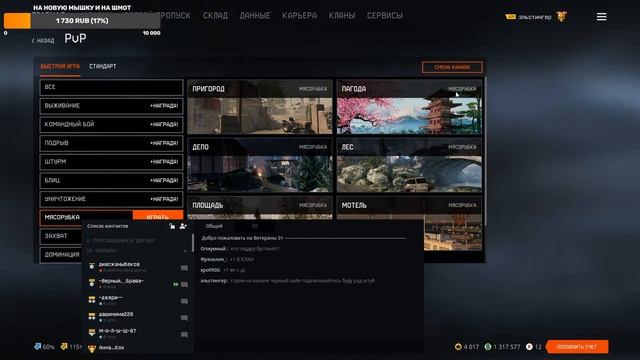Click the white crown currency icon
Viewport: 640px width, 360px height.
(x=529, y=347)
